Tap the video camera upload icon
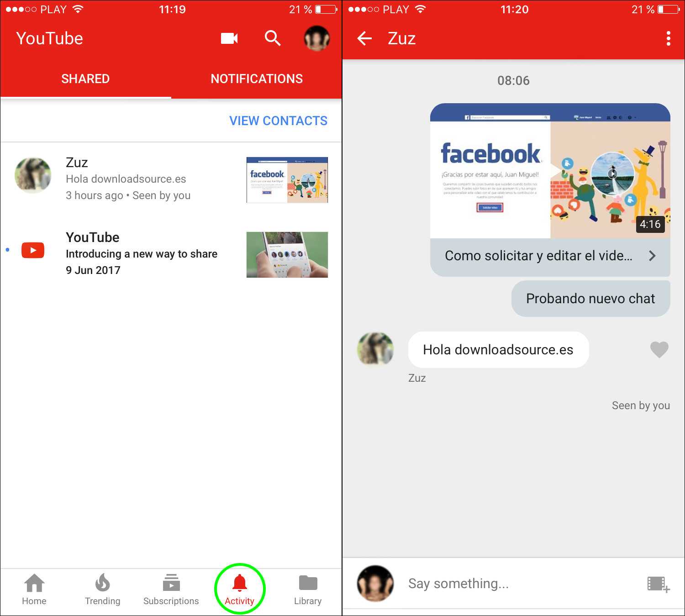 pyautogui.click(x=229, y=38)
